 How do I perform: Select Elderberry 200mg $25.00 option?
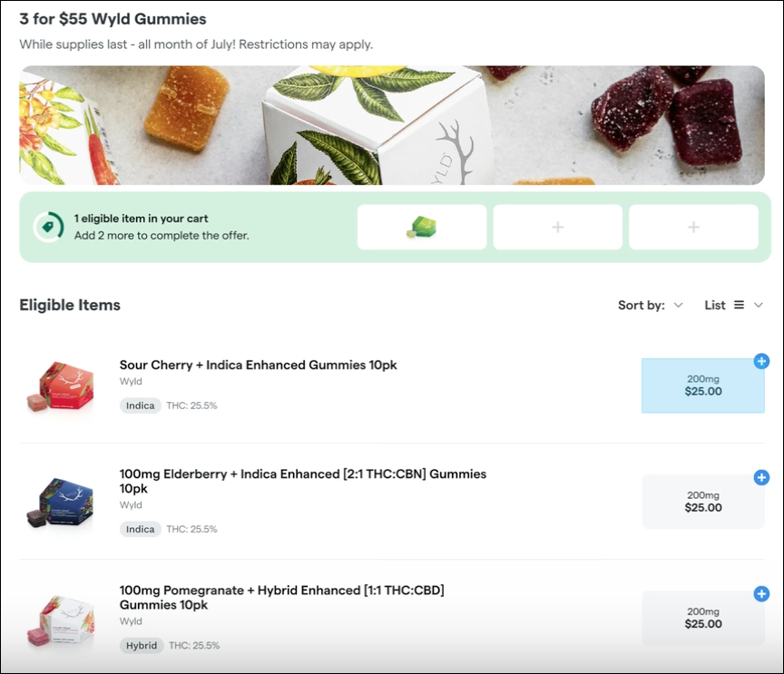(703, 502)
